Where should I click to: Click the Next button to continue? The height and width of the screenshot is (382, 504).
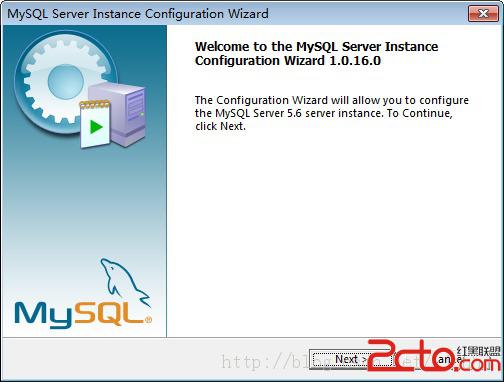pyautogui.click(x=351, y=359)
